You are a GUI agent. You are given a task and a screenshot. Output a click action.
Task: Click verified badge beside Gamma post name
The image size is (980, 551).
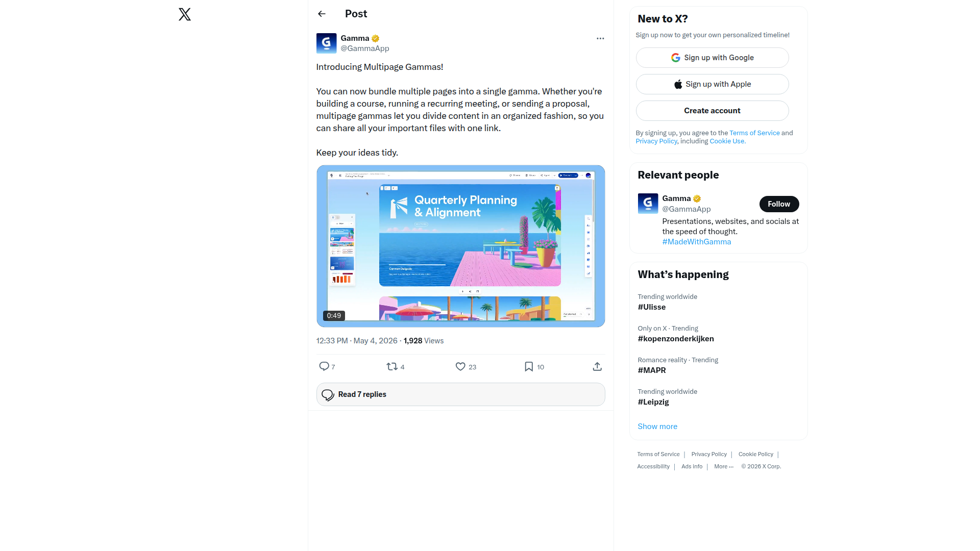click(x=376, y=38)
